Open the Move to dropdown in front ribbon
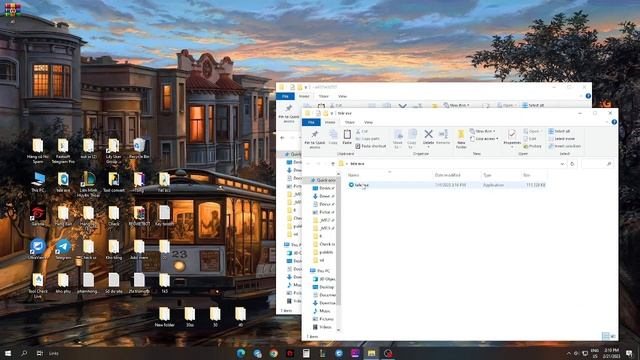 pyautogui.click(x=398, y=138)
